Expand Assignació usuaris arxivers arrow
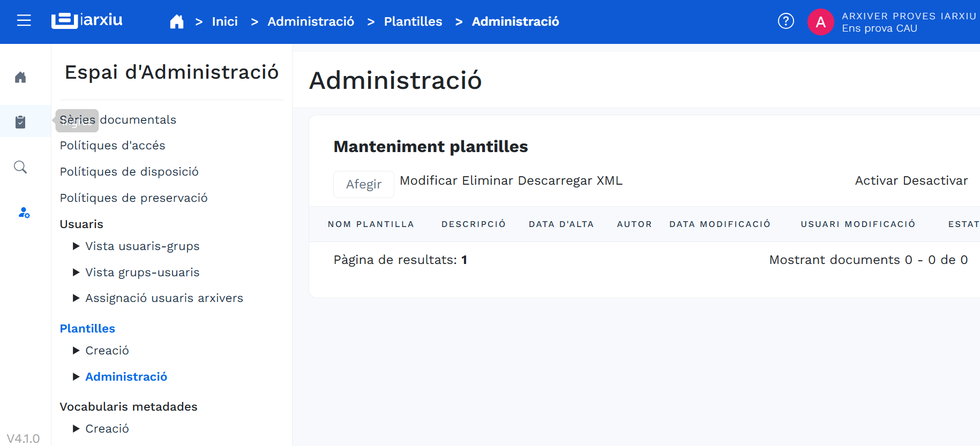The image size is (980, 446). point(76,298)
